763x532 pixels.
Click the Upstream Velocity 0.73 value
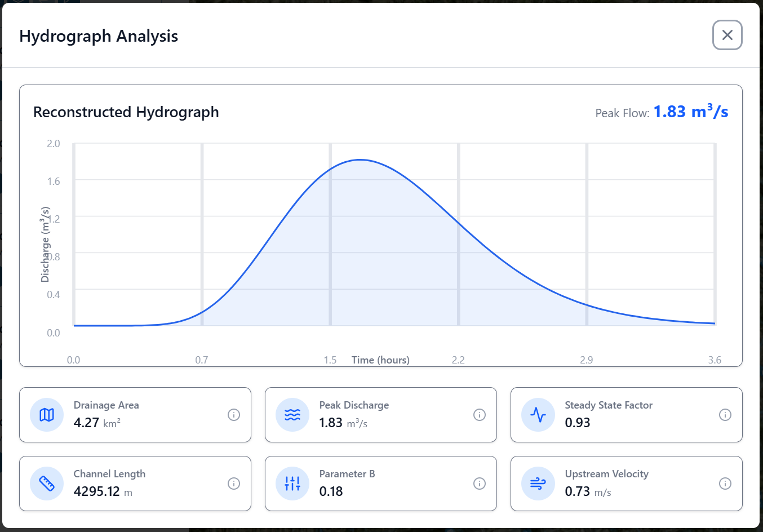tap(577, 491)
